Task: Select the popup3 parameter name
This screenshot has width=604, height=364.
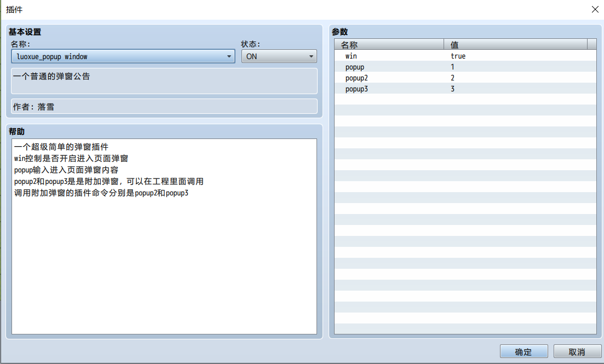Action: [356, 89]
